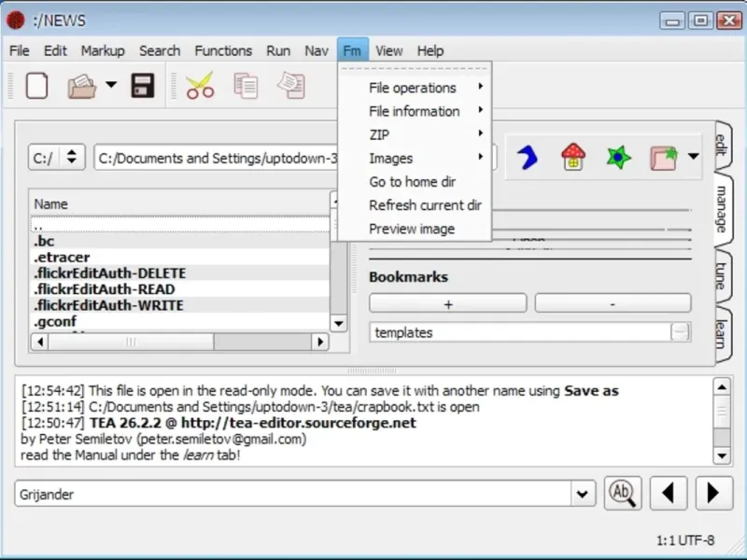The height and width of the screenshot is (560, 747).
Task: Choose Refresh current dir
Action: [415, 205]
